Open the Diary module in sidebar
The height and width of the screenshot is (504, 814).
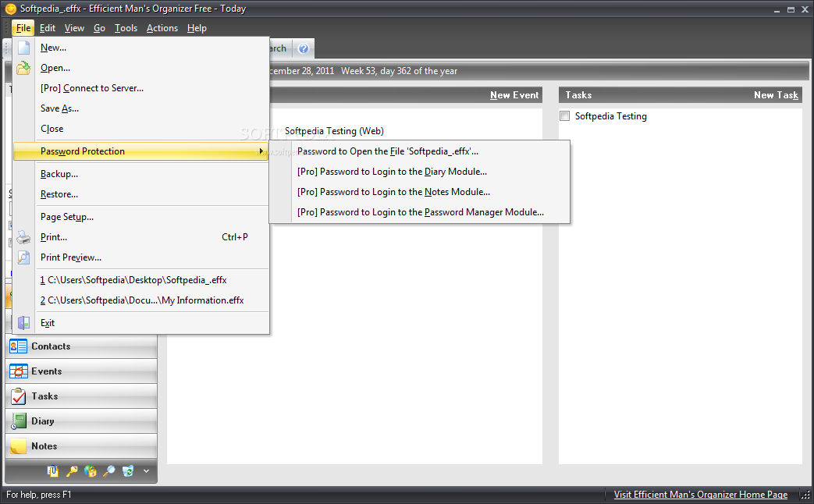pos(81,421)
